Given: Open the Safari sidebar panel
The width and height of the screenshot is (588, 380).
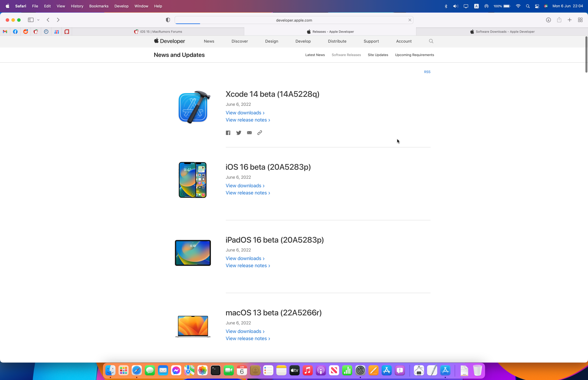Looking at the screenshot, I should tap(31, 20).
